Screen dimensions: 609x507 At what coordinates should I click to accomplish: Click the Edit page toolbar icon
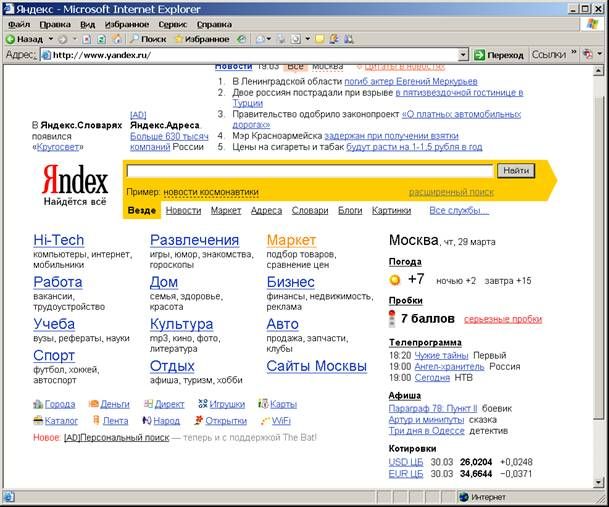click(296, 39)
